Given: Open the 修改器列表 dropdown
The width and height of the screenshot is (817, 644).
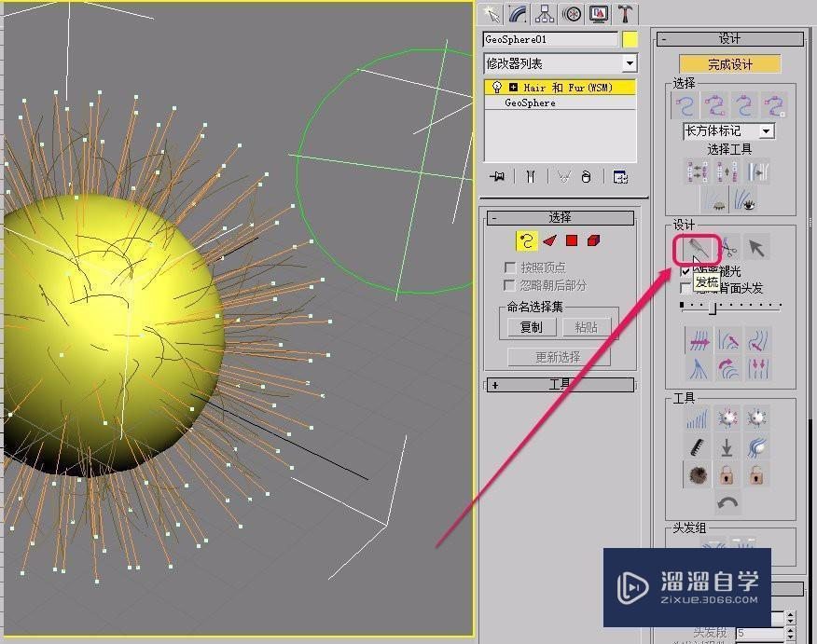Looking at the screenshot, I should (630, 62).
